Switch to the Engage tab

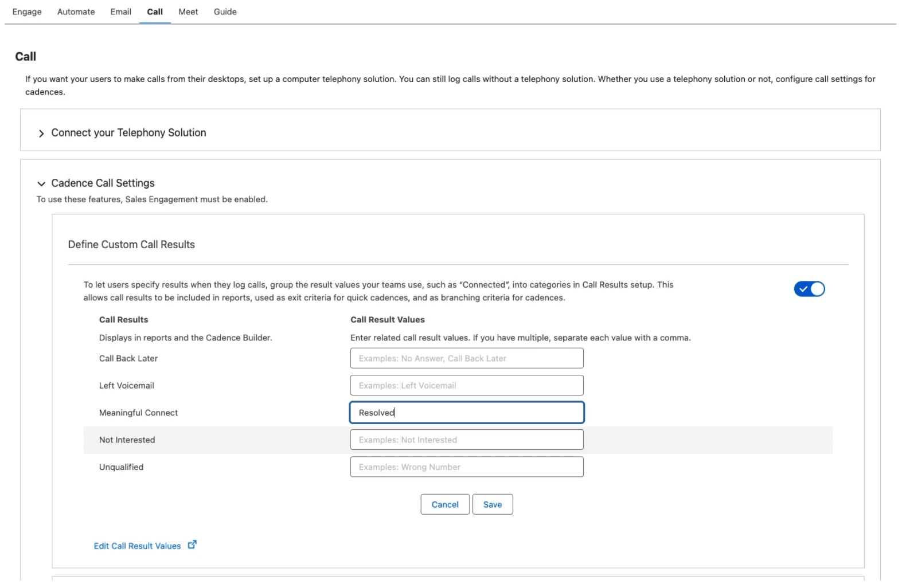(x=27, y=12)
